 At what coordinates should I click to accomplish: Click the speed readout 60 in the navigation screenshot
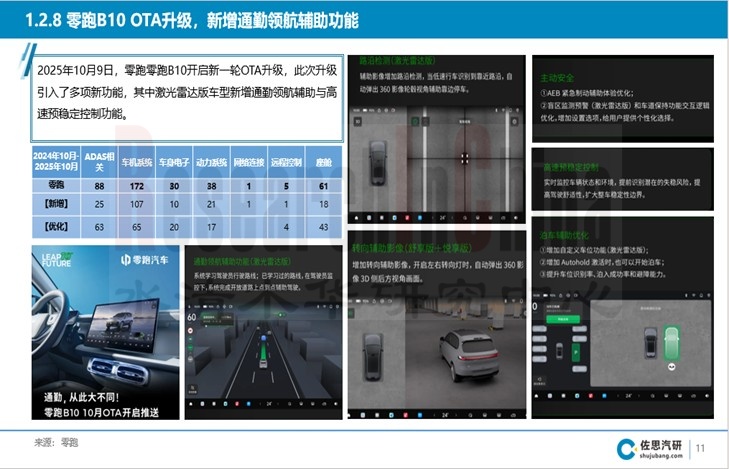click(192, 317)
